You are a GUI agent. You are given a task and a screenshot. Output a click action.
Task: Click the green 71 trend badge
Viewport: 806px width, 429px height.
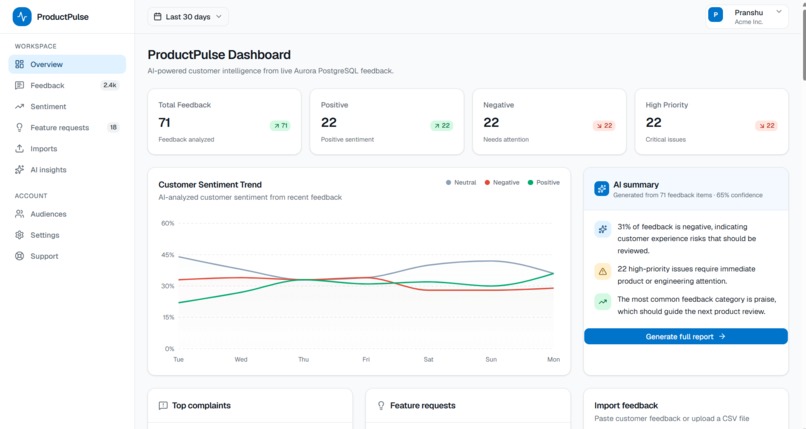tap(280, 125)
